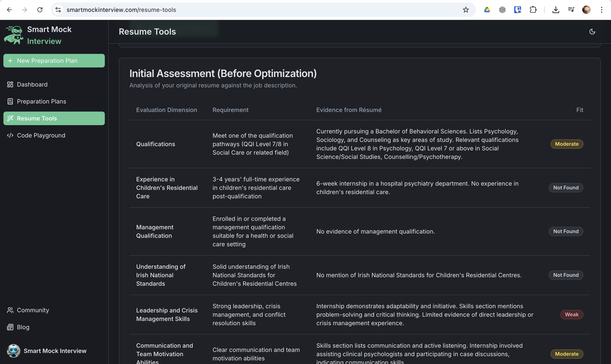Open the Chrome three-dot menu
Image resolution: width=611 pixels, height=364 pixels.
tap(601, 10)
